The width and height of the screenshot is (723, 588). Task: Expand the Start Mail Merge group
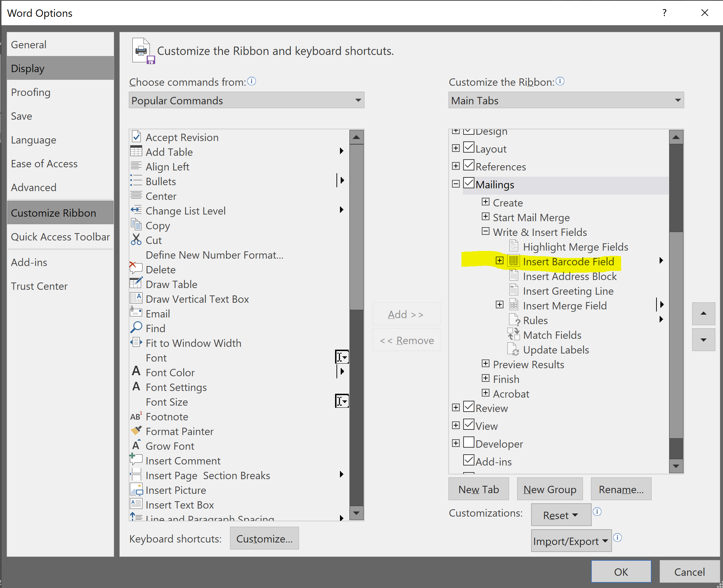485,217
